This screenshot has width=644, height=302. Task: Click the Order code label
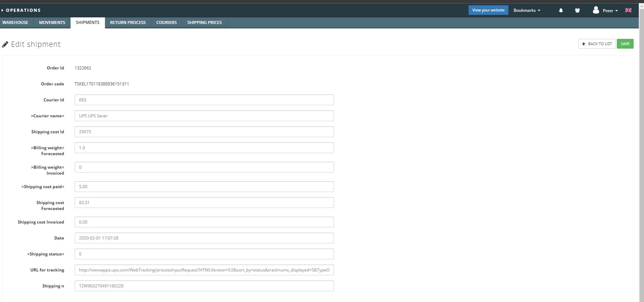[x=52, y=84]
